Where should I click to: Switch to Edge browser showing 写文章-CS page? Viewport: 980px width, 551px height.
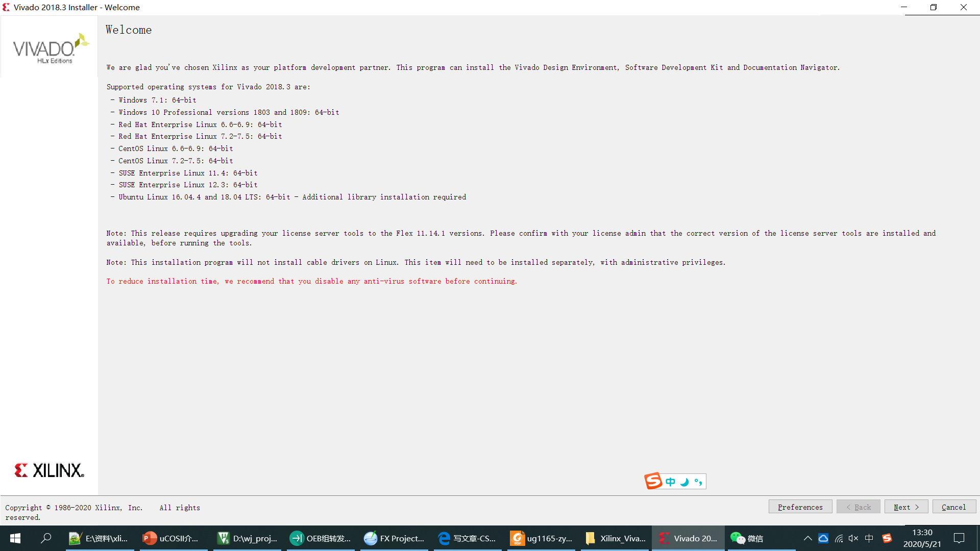coord(467,538)
